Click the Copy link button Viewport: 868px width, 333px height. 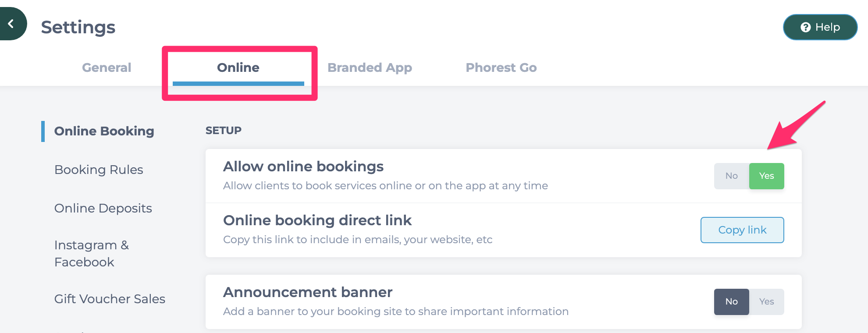742,230
